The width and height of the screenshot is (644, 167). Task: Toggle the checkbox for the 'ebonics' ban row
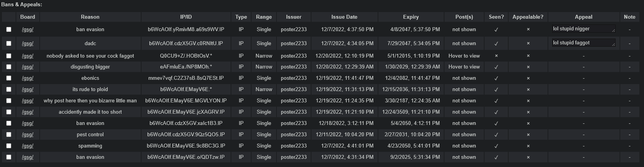9,78
